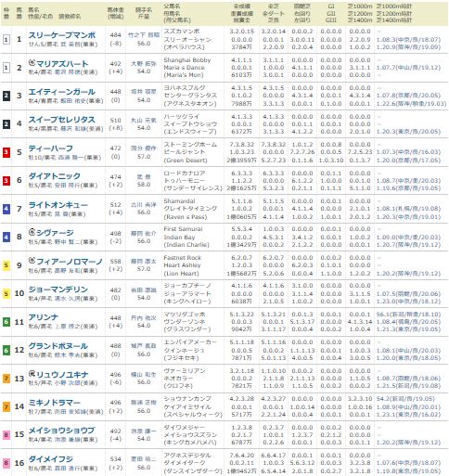Click yellow frame 5 box in ジョーマンデリン row
The height and width of the screenshot is (476, 449).
6,293
